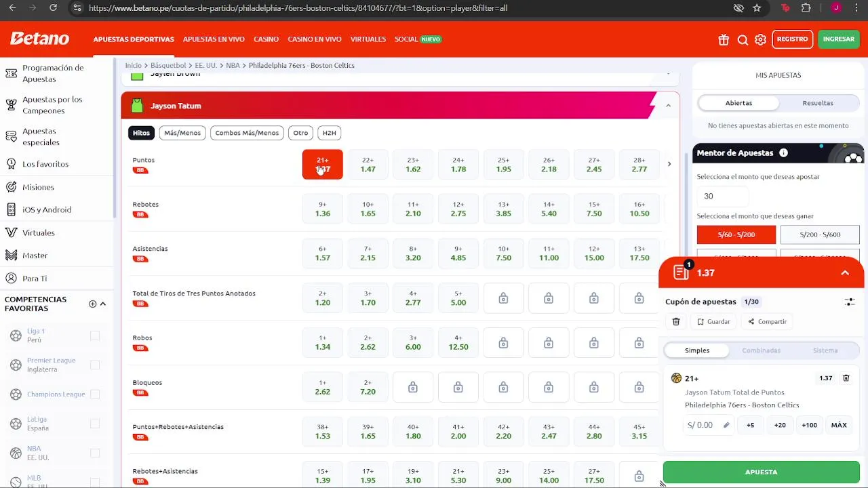This screenshot has height=488, width=868.
Task: Click Compartir to share coupon
Action: click(x=767, y=322)
